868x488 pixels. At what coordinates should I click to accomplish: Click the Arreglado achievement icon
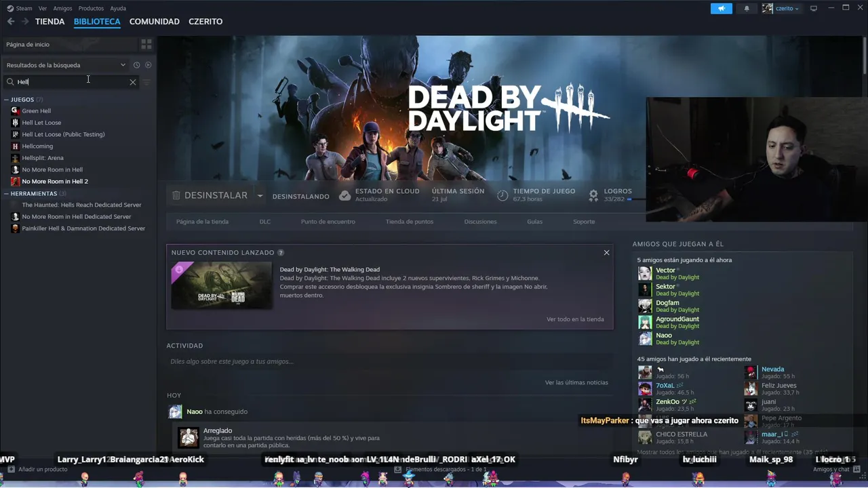coord(188,438)
